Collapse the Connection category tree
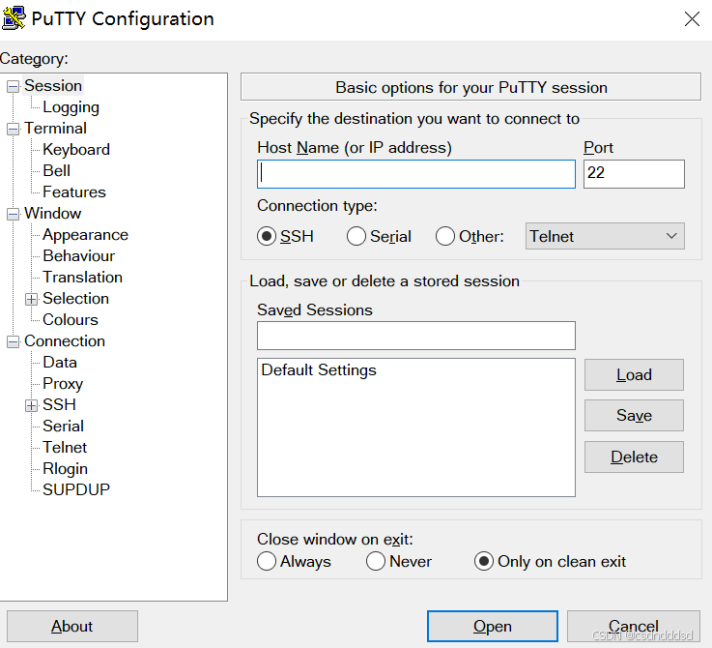 pos(13,342)
